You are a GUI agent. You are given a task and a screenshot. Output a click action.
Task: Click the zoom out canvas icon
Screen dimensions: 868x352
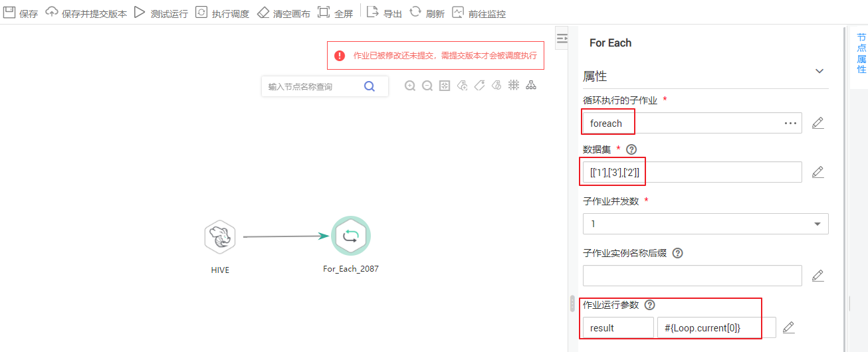427,86
